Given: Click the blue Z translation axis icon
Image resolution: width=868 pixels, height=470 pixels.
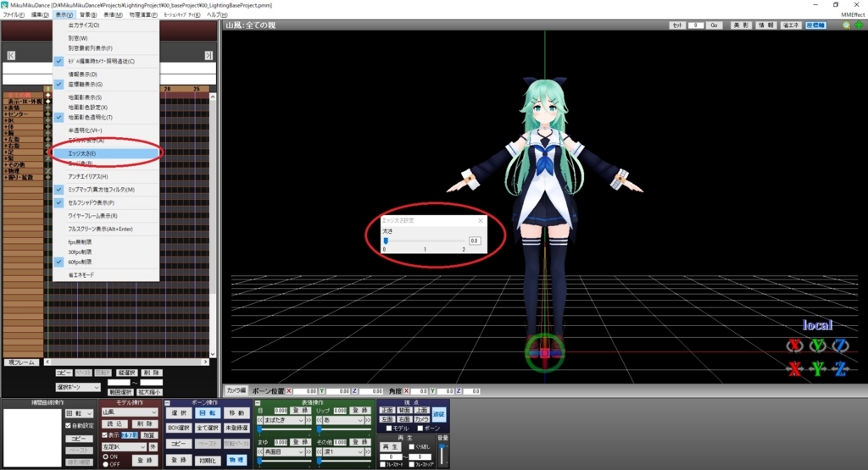Looking at the screenshot, I should pos(840,368).
